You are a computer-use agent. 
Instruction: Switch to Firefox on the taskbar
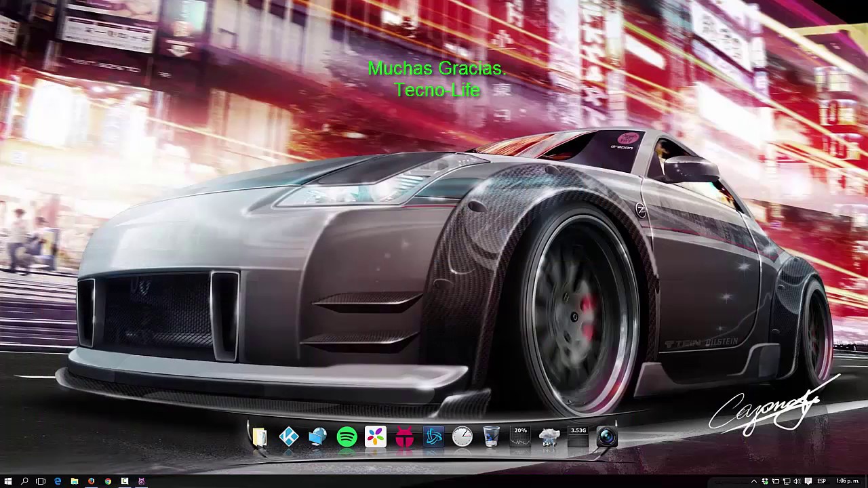pyautogui.click(x=91, y=481)
